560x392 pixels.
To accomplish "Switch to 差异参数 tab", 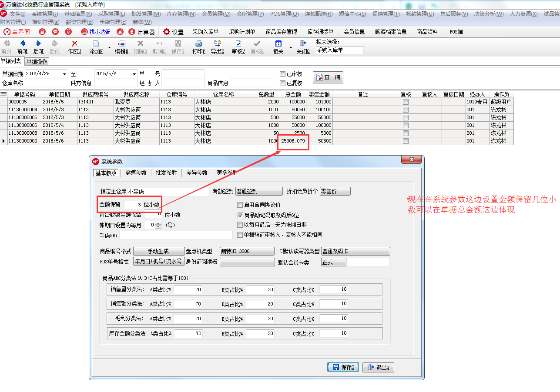I will 197,173.
